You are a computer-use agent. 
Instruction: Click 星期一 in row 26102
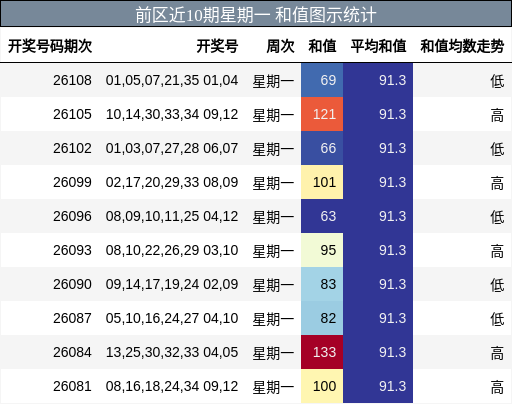click(x=273, y=149)
